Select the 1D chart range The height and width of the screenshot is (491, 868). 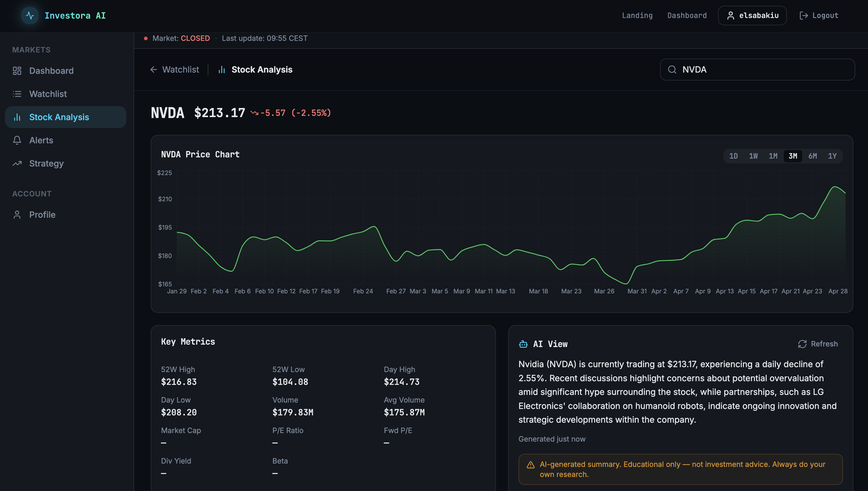click(733, 156)
